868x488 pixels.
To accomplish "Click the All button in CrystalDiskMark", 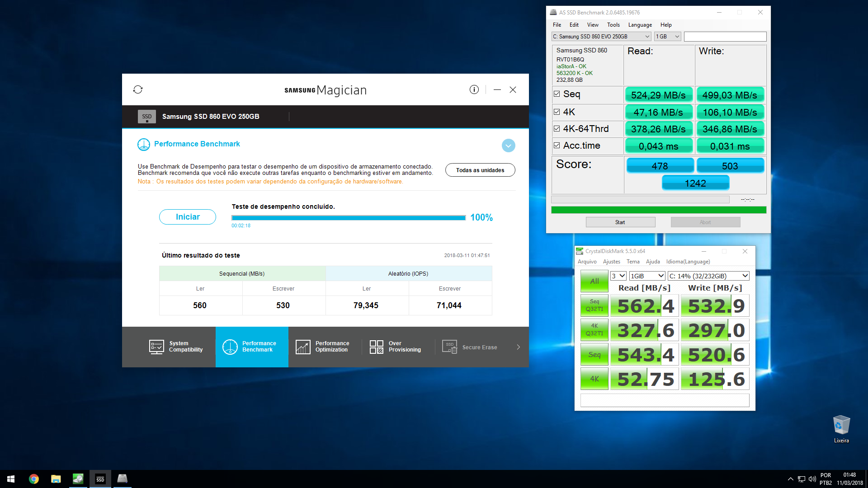I will point(594,281).
